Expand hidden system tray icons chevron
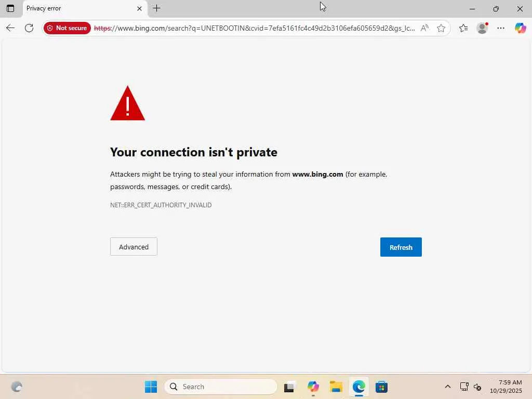532x399 pixels. pos(447,387)
